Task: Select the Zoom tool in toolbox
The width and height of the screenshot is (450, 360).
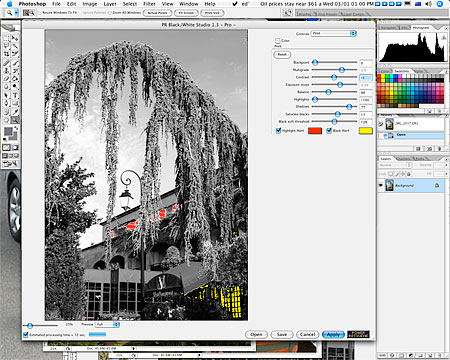Action: pos(15,120)
